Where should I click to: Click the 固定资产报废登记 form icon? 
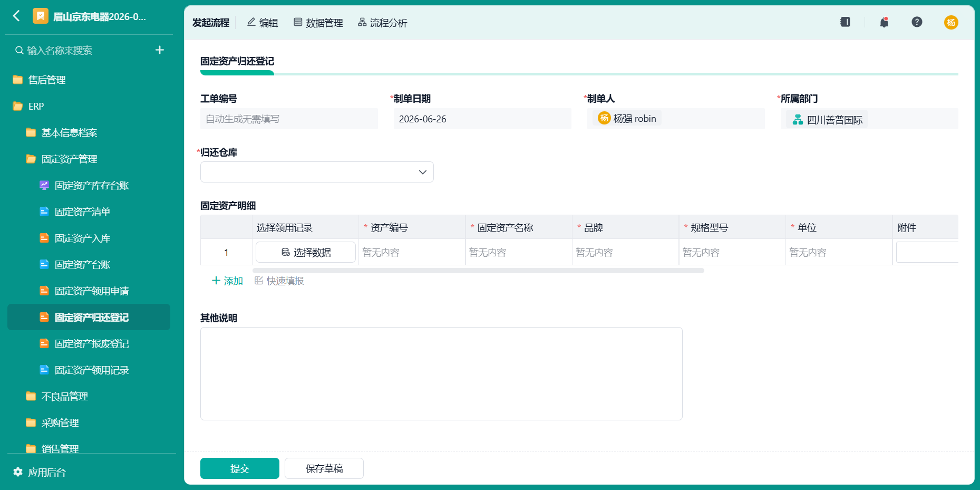click(44, 343)
